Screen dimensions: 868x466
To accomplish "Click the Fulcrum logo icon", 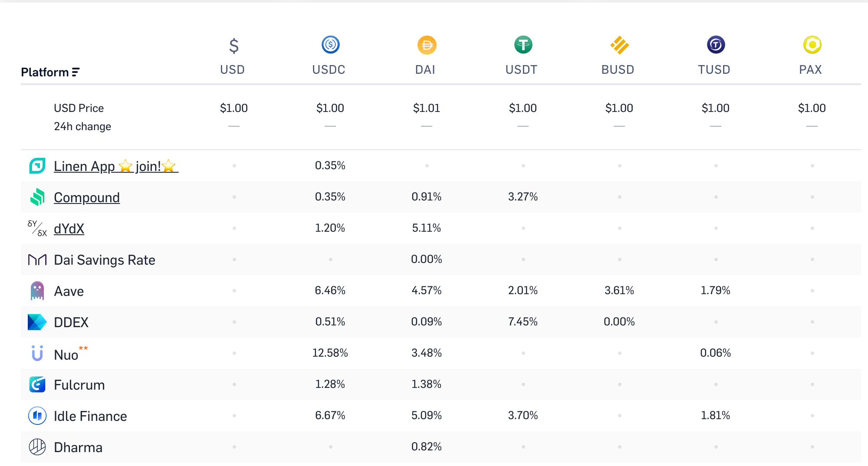I will 37,384.
